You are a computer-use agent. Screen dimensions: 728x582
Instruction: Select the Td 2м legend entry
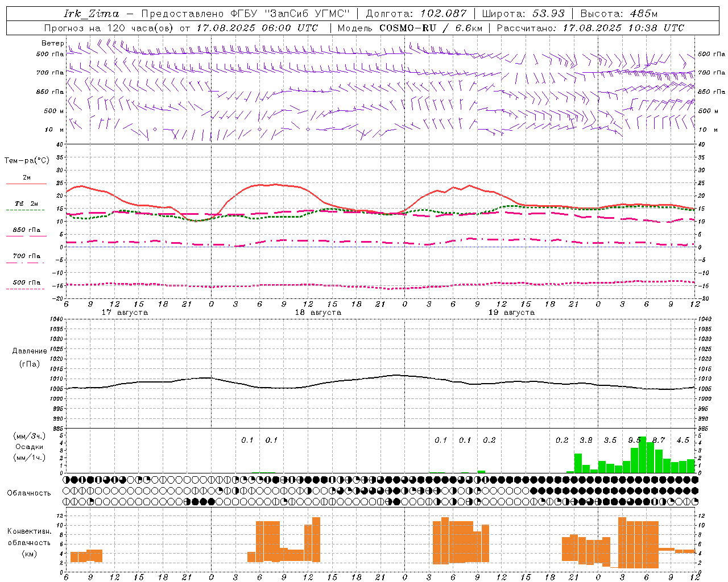[26, 203]
